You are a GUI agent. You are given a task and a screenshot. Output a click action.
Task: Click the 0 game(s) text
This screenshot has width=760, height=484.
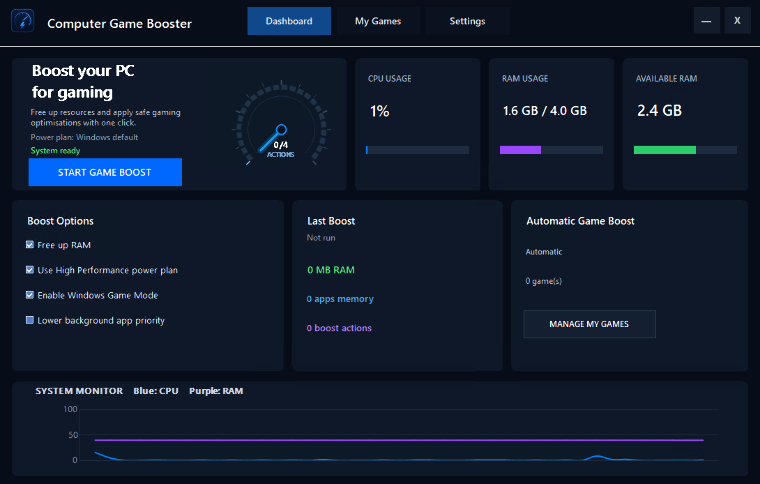tap(543, 281)
